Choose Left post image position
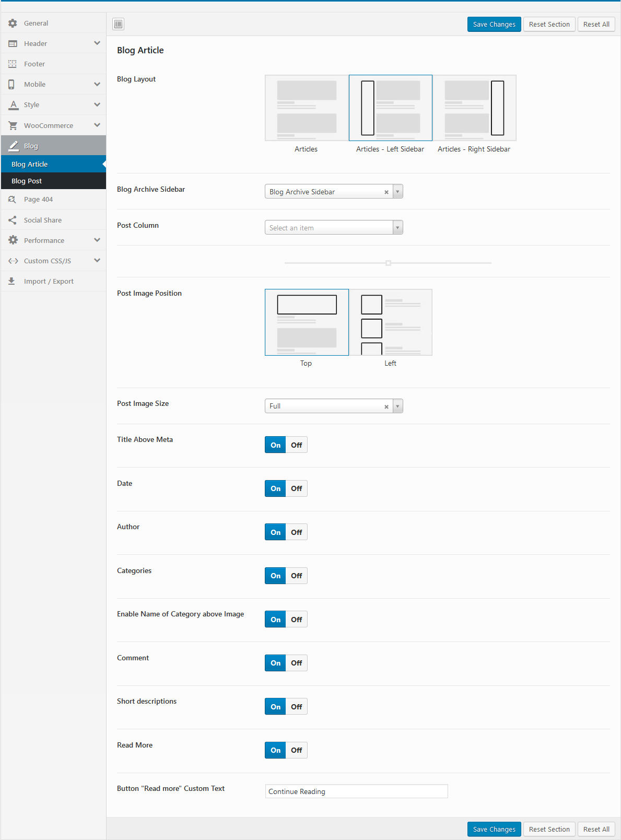621x840 pixels. 391,322
